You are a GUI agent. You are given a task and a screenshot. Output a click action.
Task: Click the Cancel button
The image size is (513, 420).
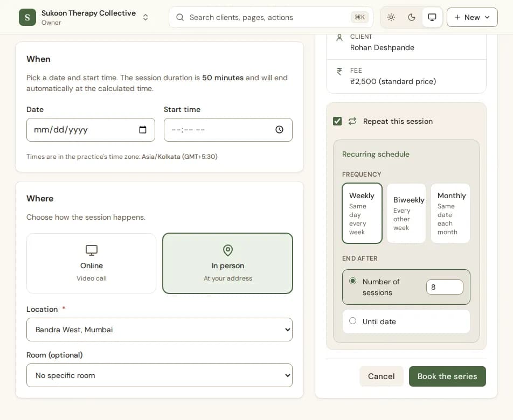(x=381, y=376)
